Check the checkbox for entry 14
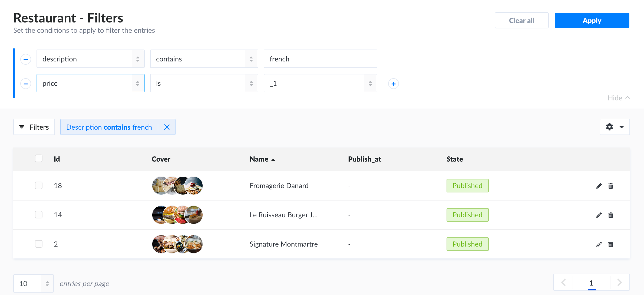Image resolution: width=644 pixels, height=295 pixels. click(39, 215)
